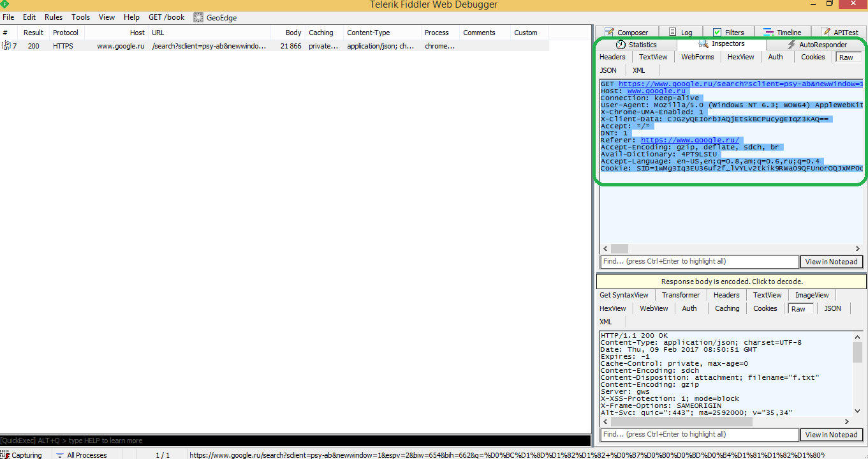Sort sessions by Protocol column header

pos(66,33)
